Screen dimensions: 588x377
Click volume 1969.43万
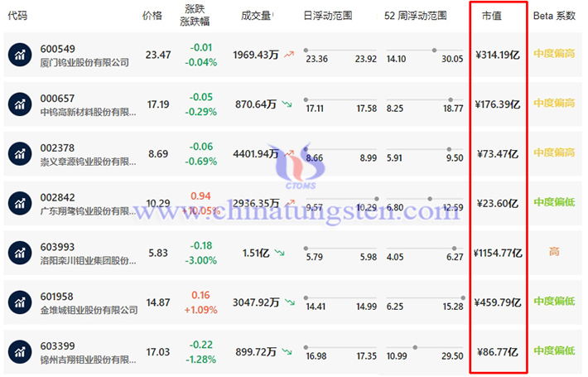[x=256, y=55]
